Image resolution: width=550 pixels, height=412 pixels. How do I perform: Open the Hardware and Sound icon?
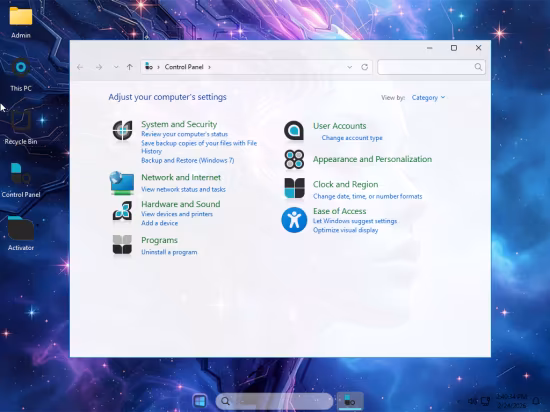click(122, 211)
